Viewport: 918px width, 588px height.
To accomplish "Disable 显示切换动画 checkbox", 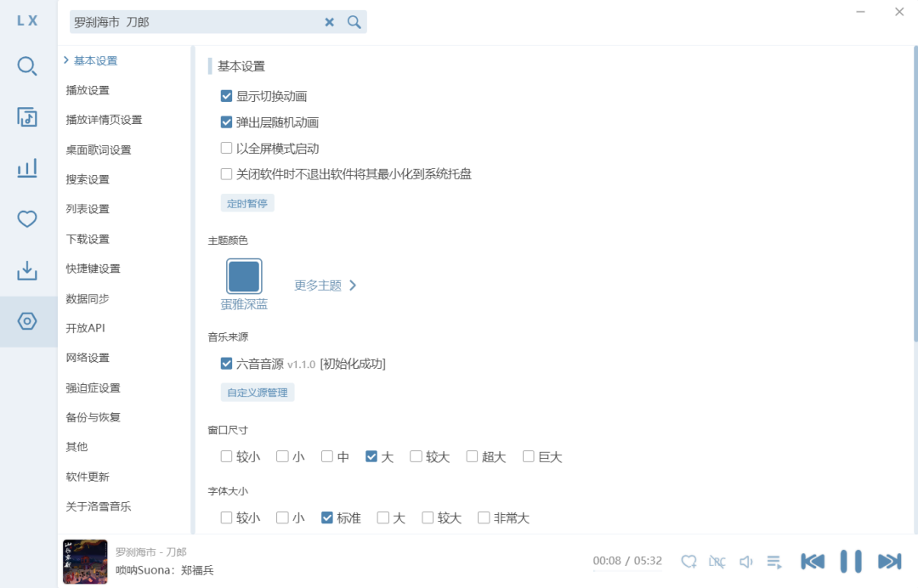I will (226, 96).
